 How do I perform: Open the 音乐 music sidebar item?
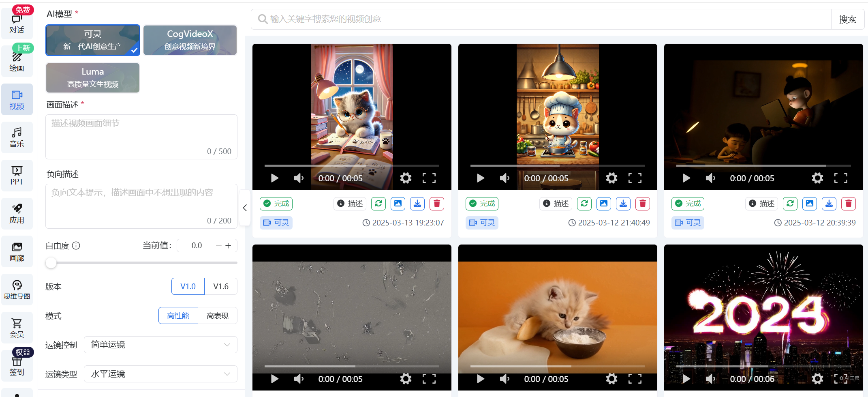pyautogui.click(x=17, y=138)
